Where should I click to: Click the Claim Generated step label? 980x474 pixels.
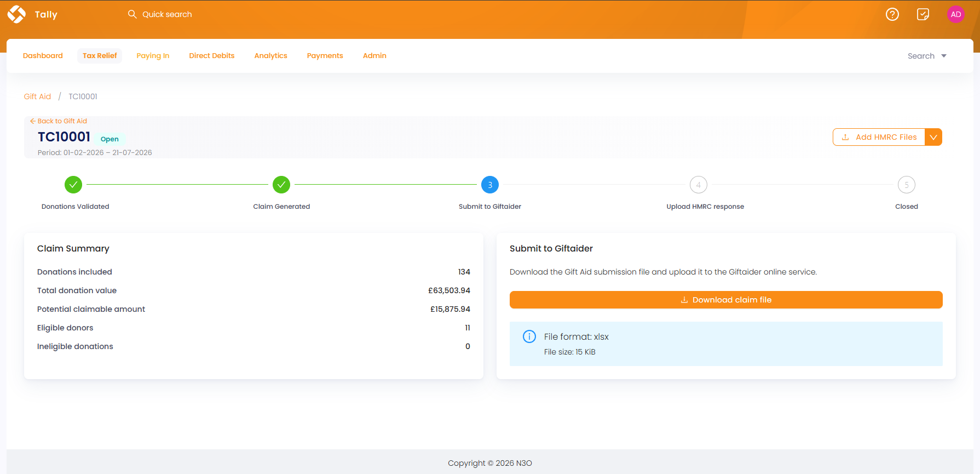(281, 207)
